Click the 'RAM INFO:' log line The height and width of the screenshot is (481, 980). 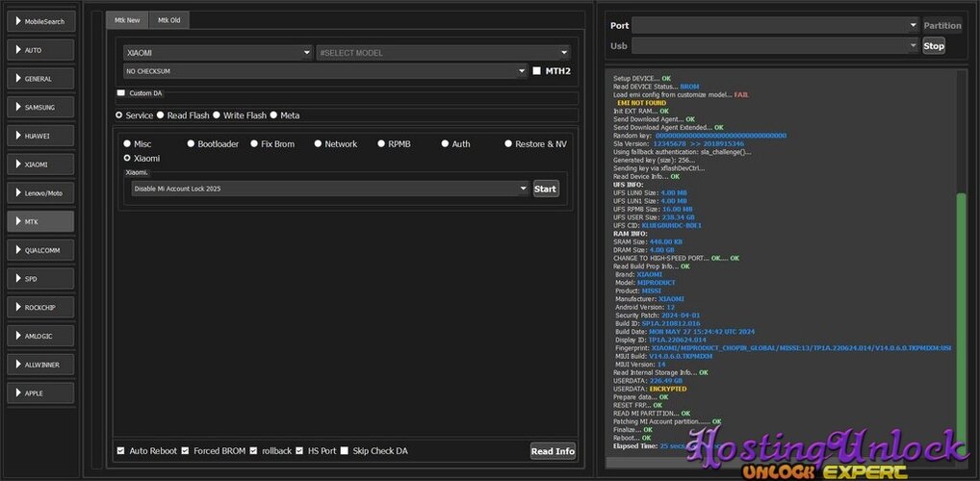(630, 234)
